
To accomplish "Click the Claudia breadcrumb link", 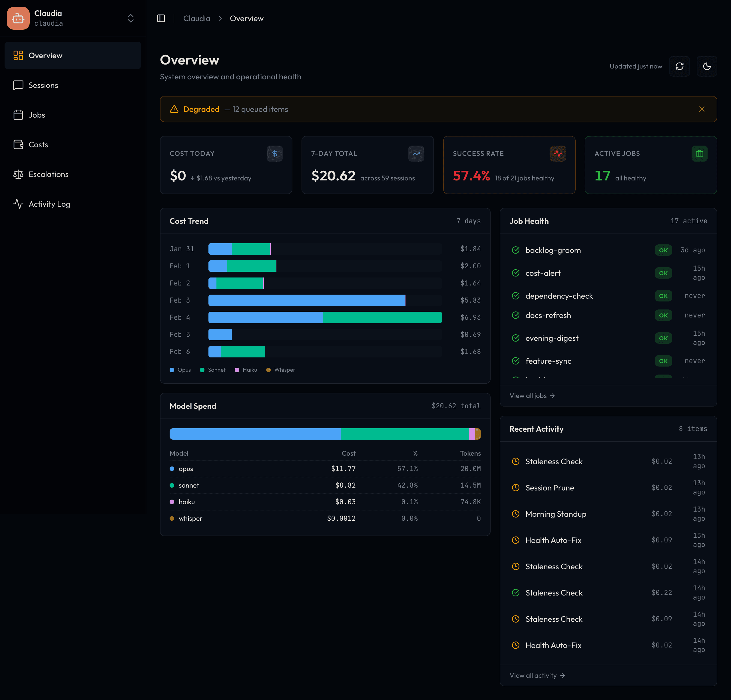I will click(x=196, y=18).
